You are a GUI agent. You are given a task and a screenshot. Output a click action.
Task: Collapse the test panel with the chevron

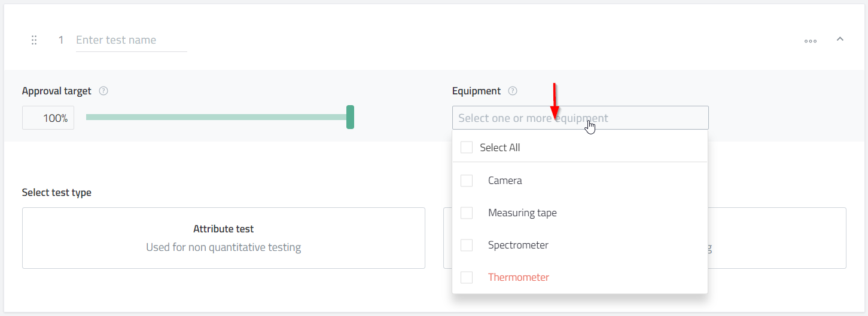click(840, 39)
